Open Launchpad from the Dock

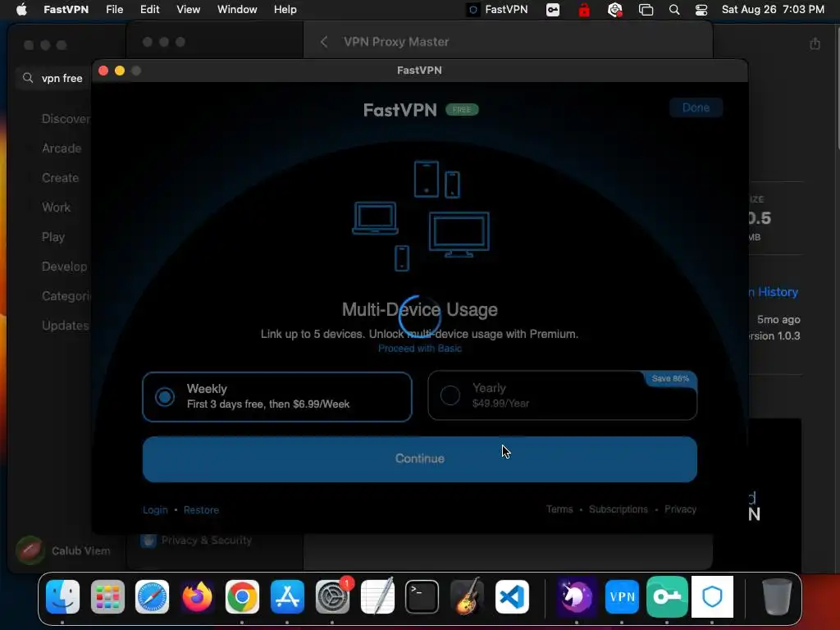107,596
